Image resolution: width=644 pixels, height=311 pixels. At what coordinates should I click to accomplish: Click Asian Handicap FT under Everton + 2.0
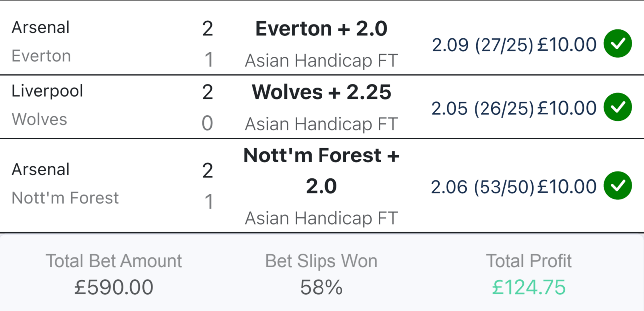pyautogui.click(x=322, y=61)
